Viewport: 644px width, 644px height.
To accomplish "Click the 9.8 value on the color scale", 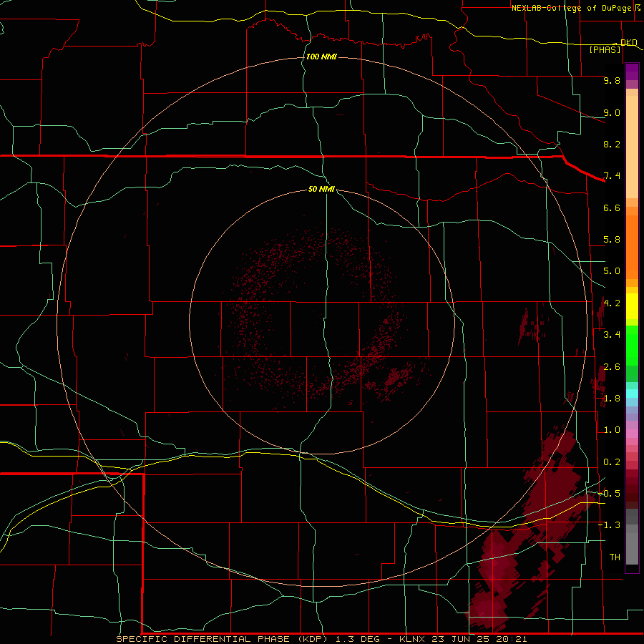I will [x=612, y=80].
